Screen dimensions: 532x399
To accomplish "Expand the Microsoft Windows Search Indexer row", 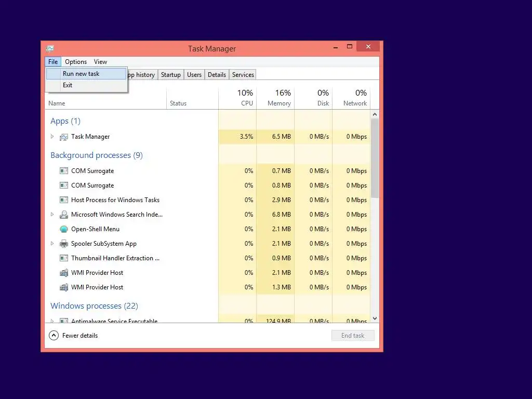I will point(52,215).
